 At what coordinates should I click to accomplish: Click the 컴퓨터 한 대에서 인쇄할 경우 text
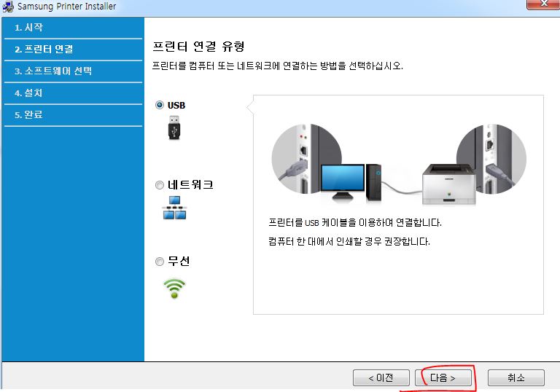coord(349,242)
